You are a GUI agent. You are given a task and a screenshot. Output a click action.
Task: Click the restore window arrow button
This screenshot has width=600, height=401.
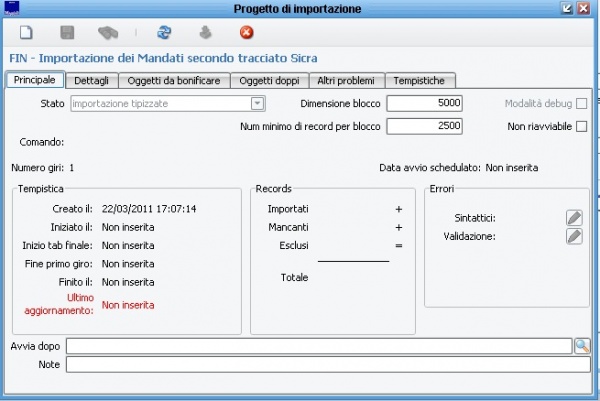click(x=566, y=8)
